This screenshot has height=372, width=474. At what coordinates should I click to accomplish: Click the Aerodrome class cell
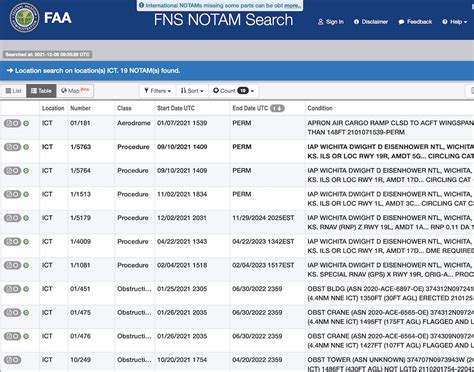(134, 123)
